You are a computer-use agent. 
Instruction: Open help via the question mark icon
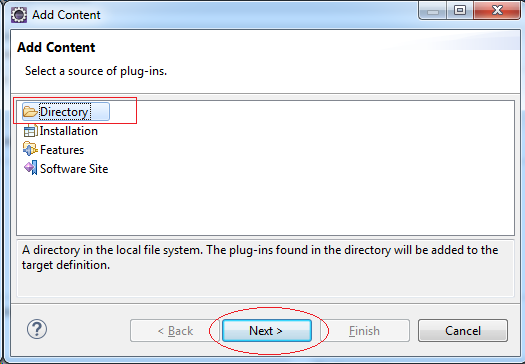[37, 329]
